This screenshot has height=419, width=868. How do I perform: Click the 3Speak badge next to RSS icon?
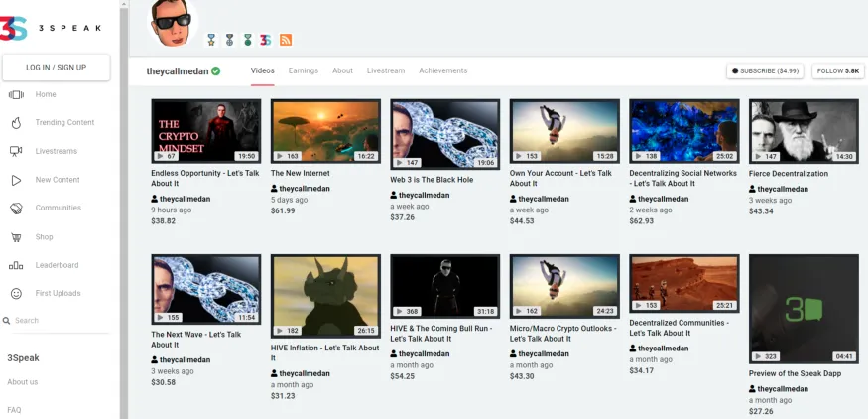click(x=266, y=40)
